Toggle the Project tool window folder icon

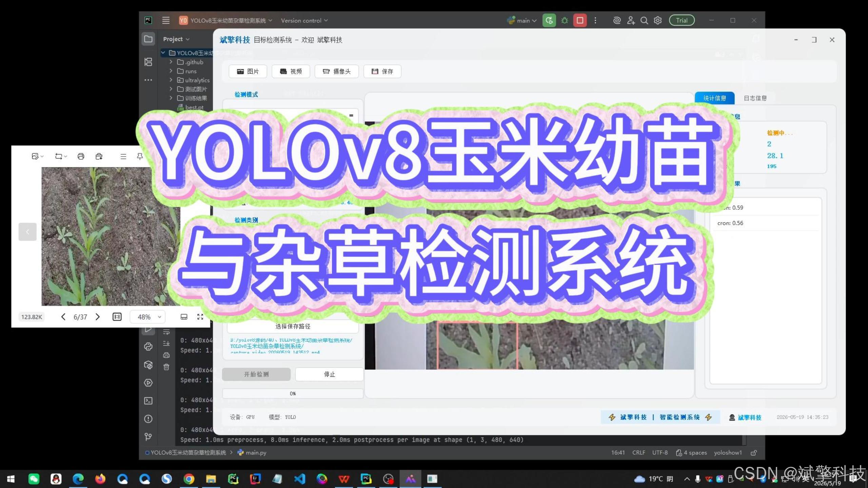point(148,39)
